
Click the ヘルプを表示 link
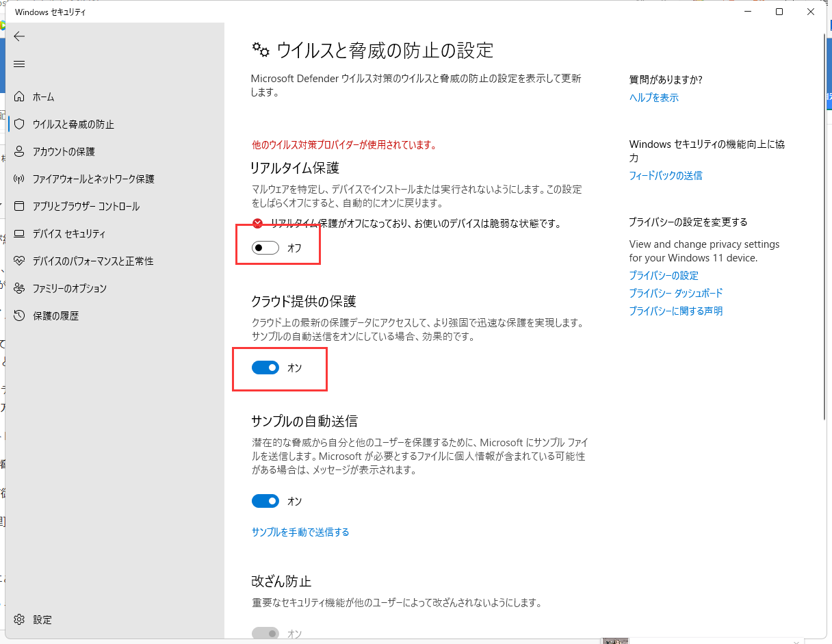click(x=653, y=97)
